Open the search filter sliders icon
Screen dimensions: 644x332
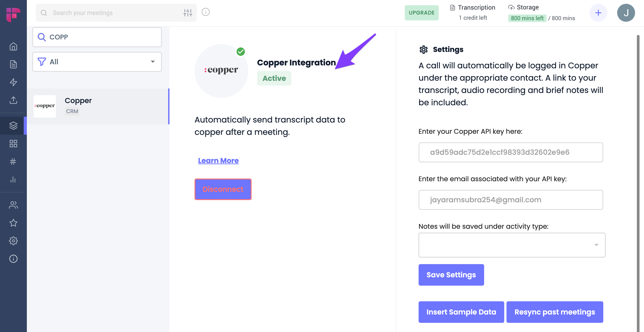click(188, 13)
